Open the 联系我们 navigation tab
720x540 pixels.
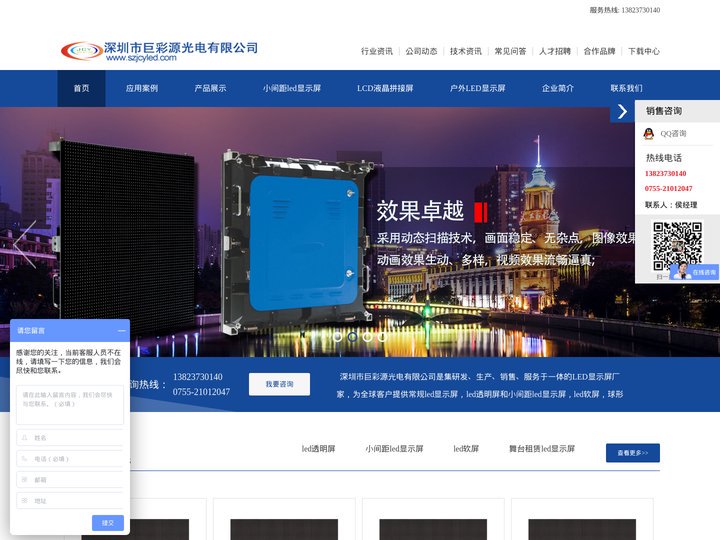(626, 88)
